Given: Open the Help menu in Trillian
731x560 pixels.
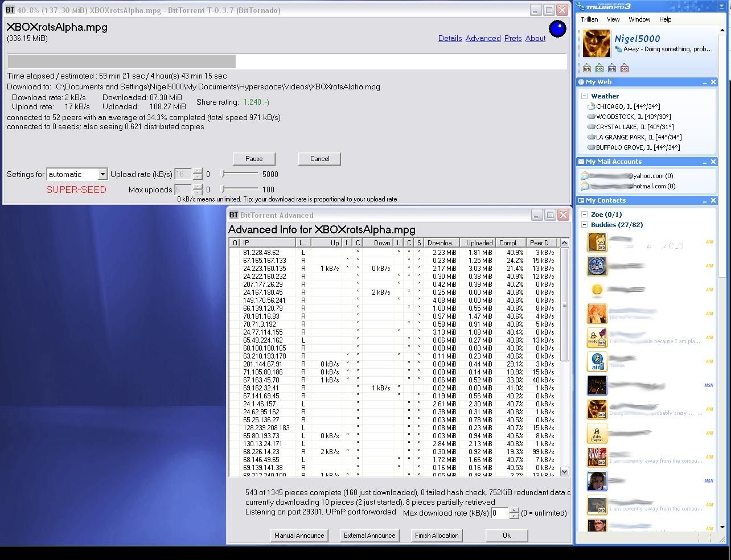Looking at the screenshot, I should (x=666, y=19).
